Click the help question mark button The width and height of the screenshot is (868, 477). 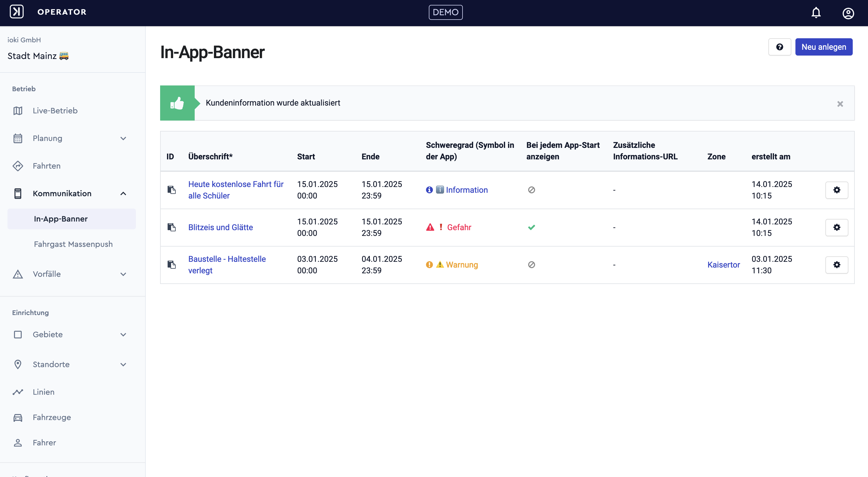pyautogui.click(x=779, y=47)
